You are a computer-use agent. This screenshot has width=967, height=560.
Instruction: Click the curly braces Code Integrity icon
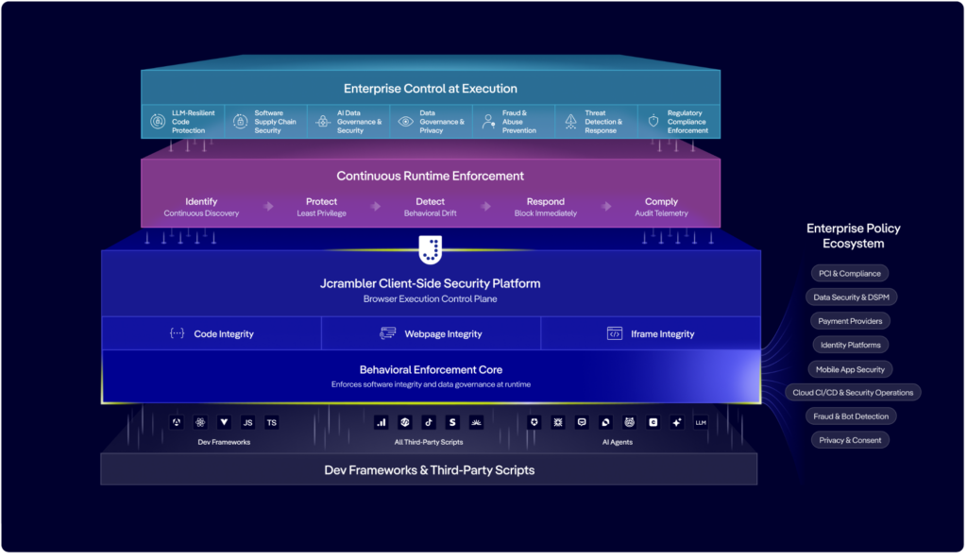(177, 333)
